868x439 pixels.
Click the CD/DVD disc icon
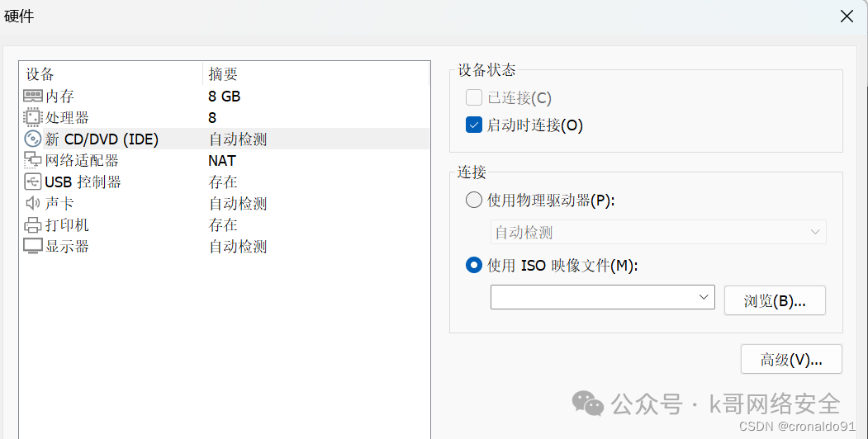[x=33, y=139]
